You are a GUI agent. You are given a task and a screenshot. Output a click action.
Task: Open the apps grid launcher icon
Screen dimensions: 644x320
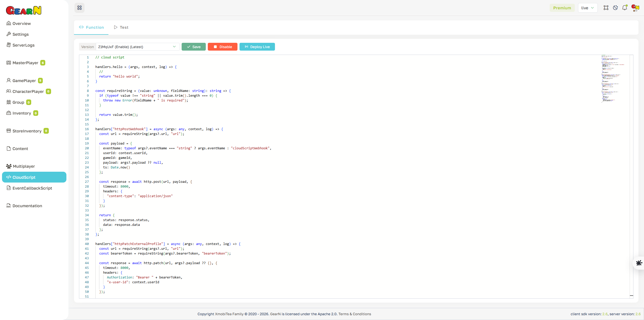click(79, 8)
